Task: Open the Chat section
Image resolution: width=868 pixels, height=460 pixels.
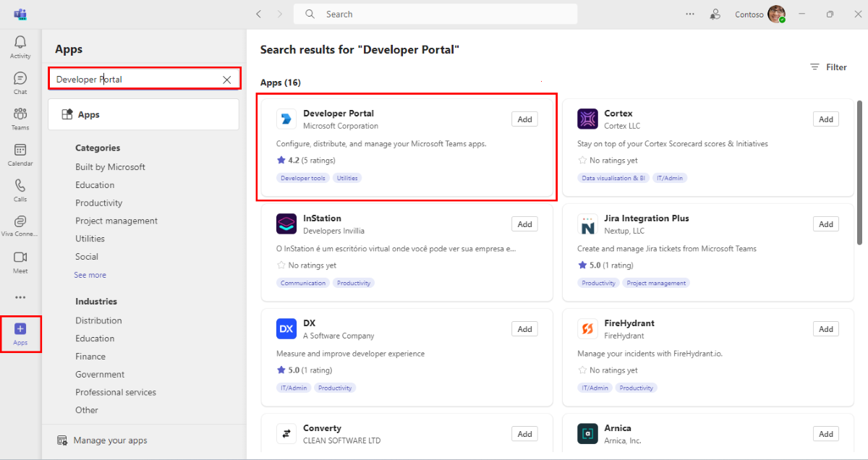Action: click(20, 82)
